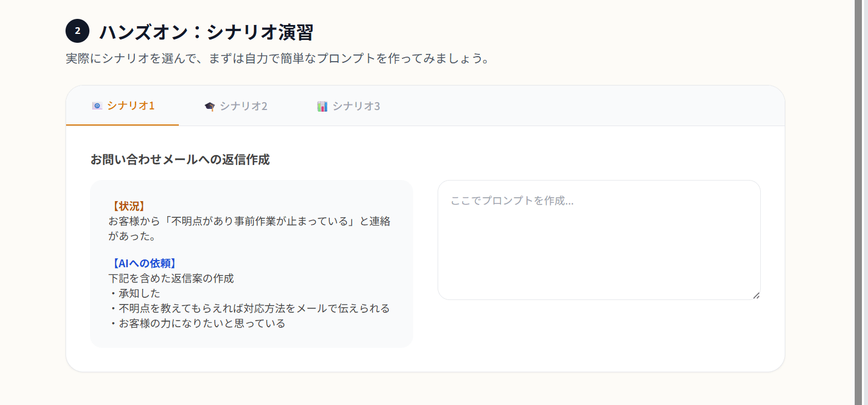The height and width of the screenshot is (405, 868).
Task: Click the heading ハンズオン：シナリオ演習
Action: pos(206,32)
